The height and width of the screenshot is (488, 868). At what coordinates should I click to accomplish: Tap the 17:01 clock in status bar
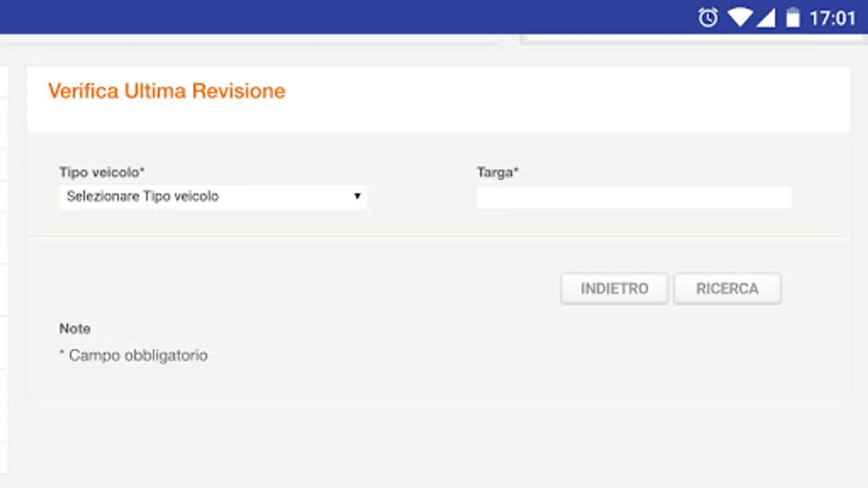tap(832, 18)
